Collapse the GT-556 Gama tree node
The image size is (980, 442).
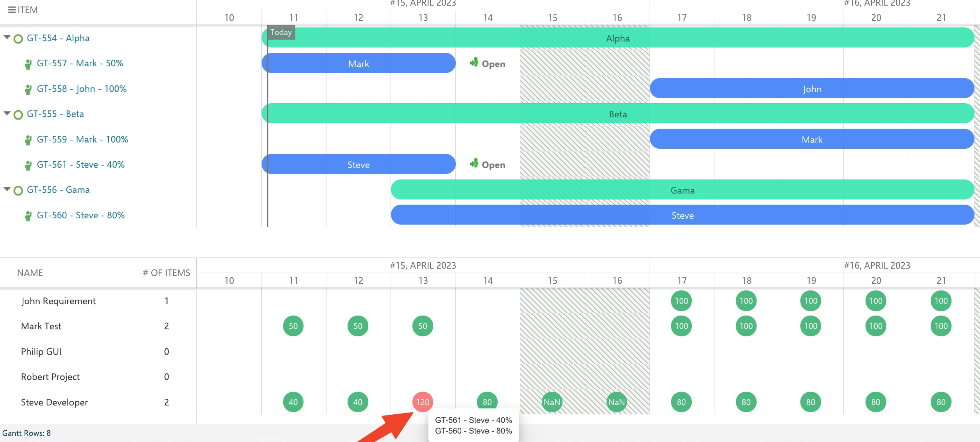(7, 189)
